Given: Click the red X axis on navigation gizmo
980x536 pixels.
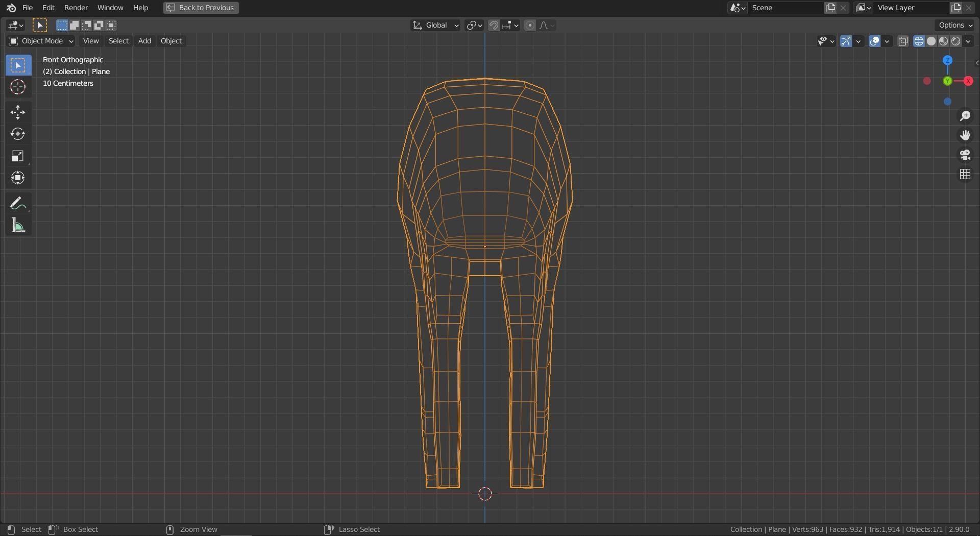Looking at the screenshot, I should click(968, 81).
